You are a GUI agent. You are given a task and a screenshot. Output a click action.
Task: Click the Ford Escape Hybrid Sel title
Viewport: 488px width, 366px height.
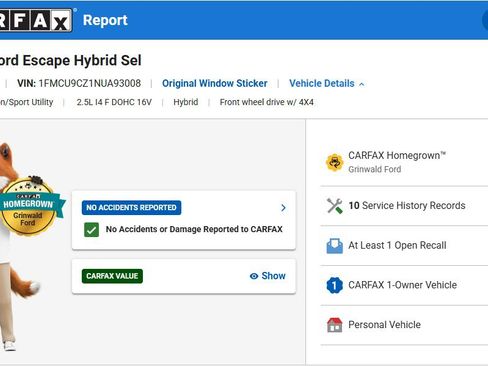pos(71,61)
